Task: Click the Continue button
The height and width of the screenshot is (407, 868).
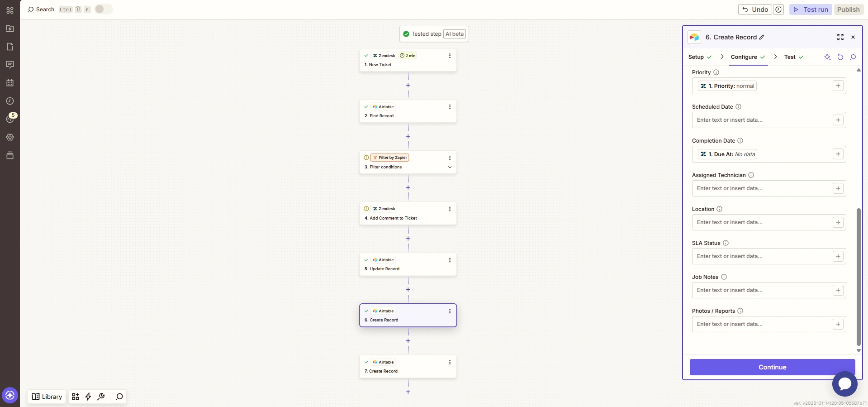Action: point(772,367)
